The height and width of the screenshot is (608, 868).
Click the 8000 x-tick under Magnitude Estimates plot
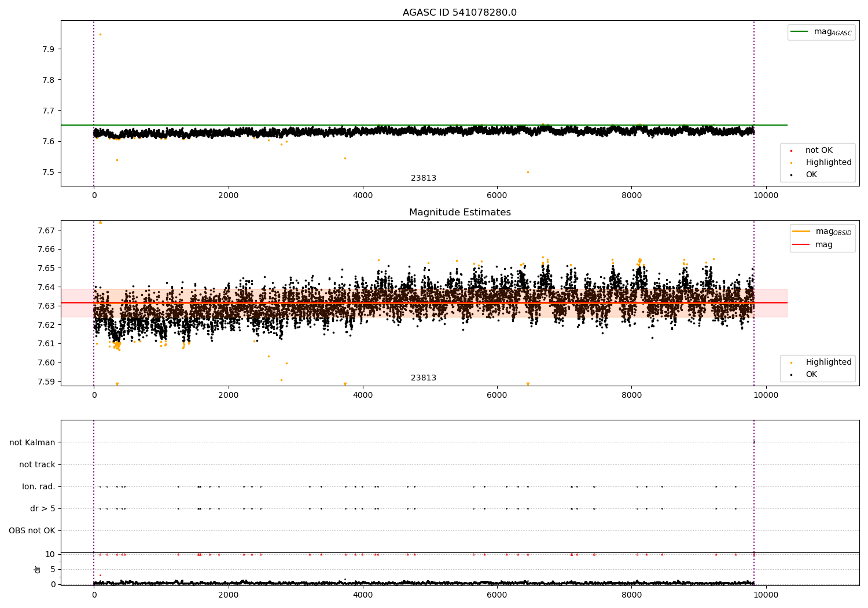(632, 395)
